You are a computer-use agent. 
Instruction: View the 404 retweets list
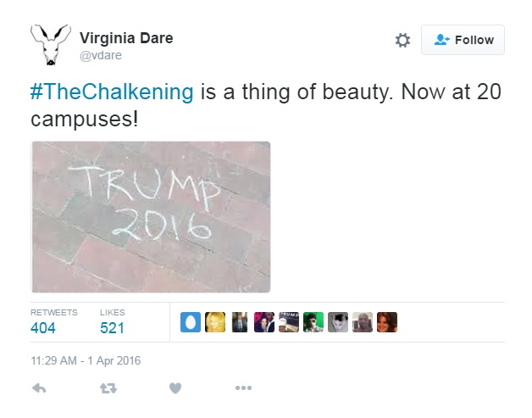pos(43,327)
